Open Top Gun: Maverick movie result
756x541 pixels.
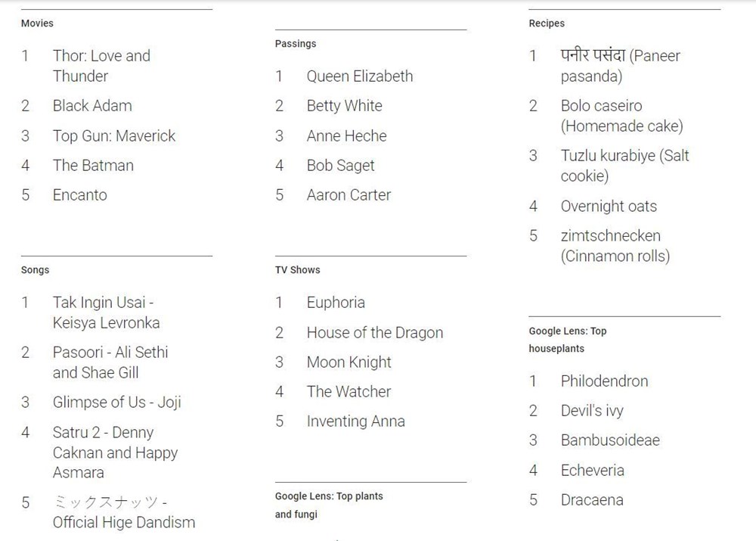click(x=113, y=136)
